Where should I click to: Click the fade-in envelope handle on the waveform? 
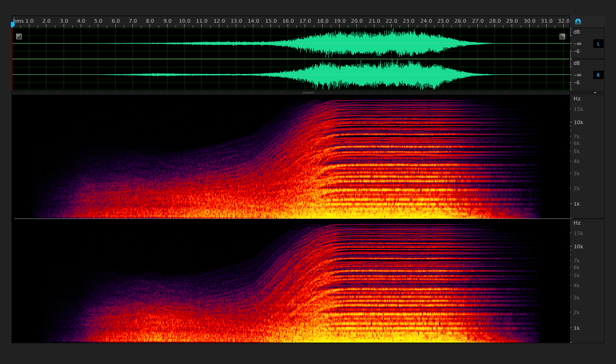19,36
